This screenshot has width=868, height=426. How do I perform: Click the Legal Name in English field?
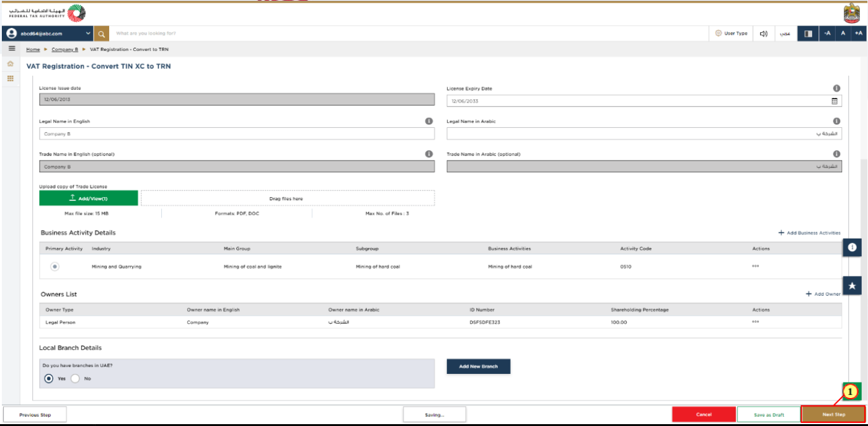(237, 133)
